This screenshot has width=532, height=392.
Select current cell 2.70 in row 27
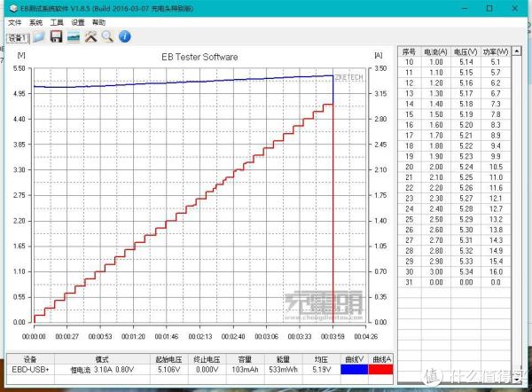436,241
